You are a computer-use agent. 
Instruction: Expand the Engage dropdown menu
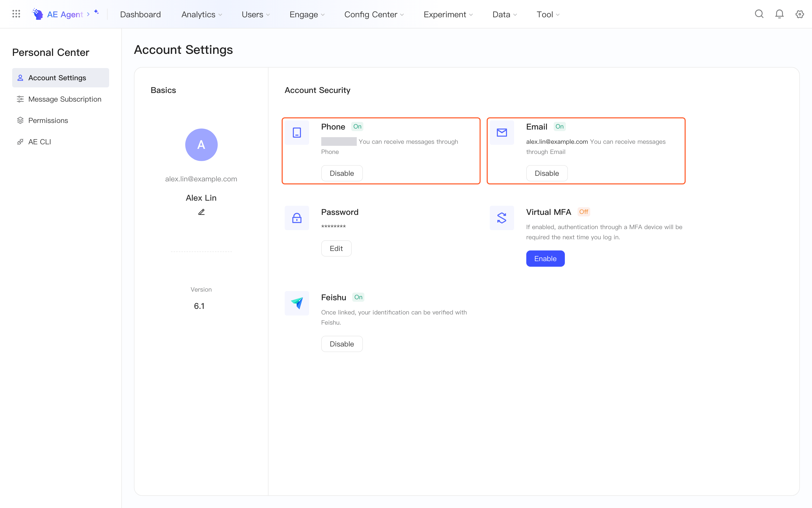coord(307,14)
